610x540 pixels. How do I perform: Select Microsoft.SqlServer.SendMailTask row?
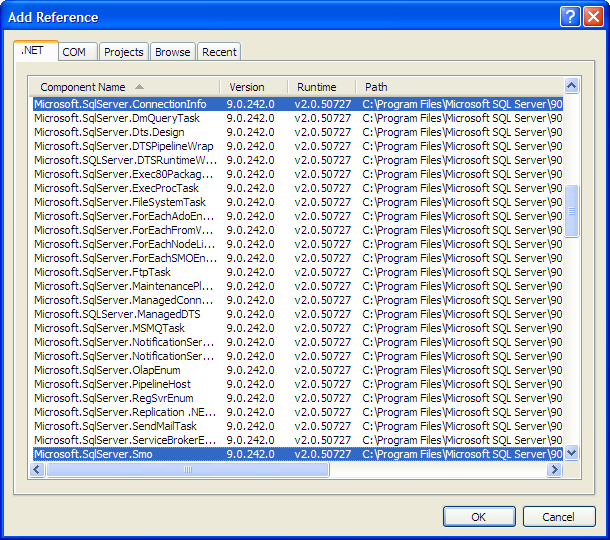(x=298, y=426)
